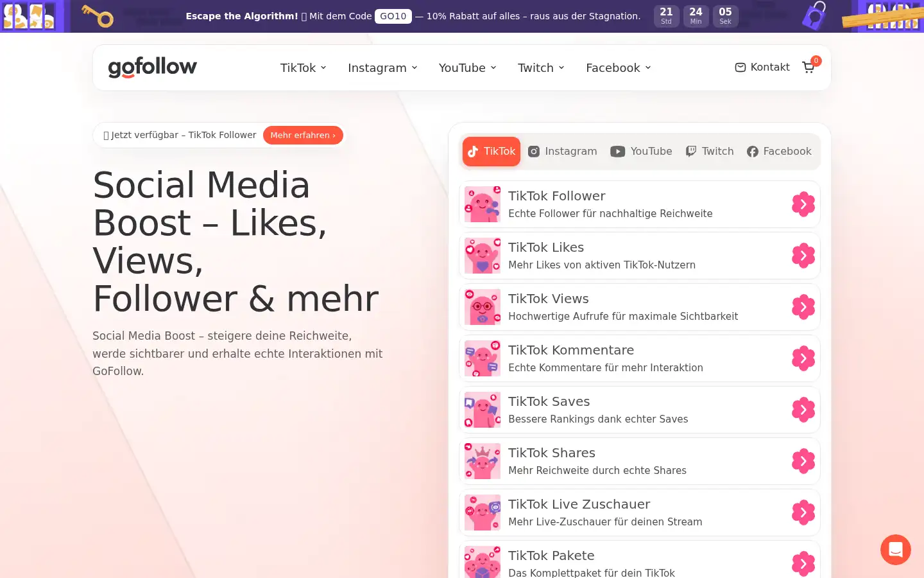The width and height of the screenshot is (924, 578).
Task: Click the purple padlock icon in banner
Action: coord(814,15)
